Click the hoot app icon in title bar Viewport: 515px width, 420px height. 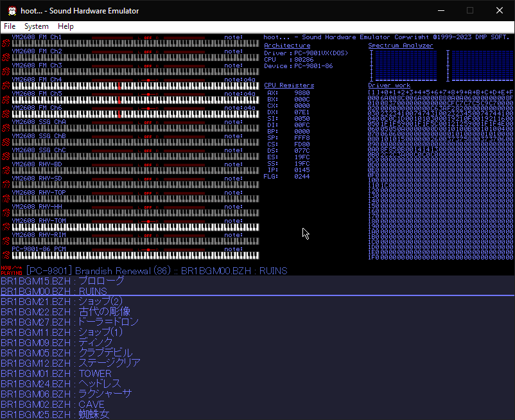click(11, 10)
